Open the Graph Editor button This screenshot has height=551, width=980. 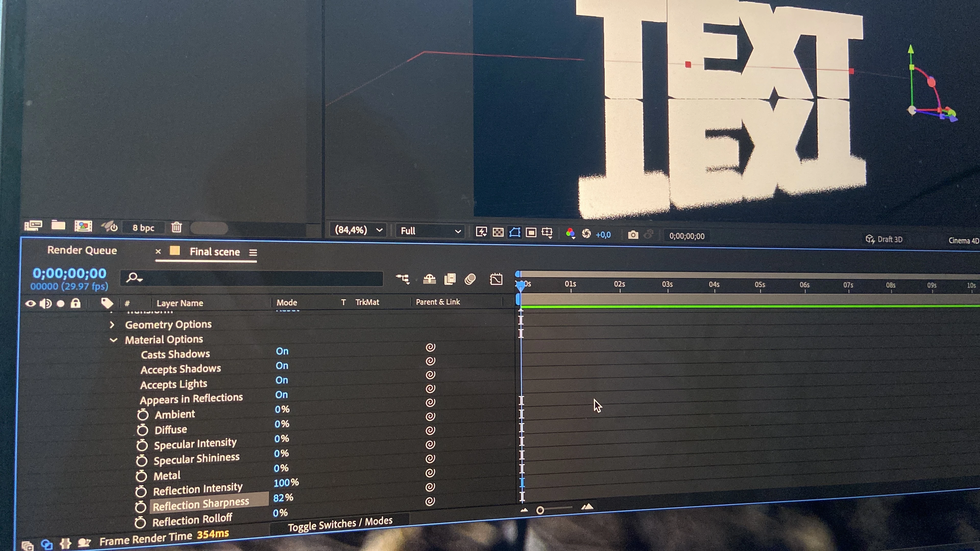pyautogui.click(x=496, y=280)
